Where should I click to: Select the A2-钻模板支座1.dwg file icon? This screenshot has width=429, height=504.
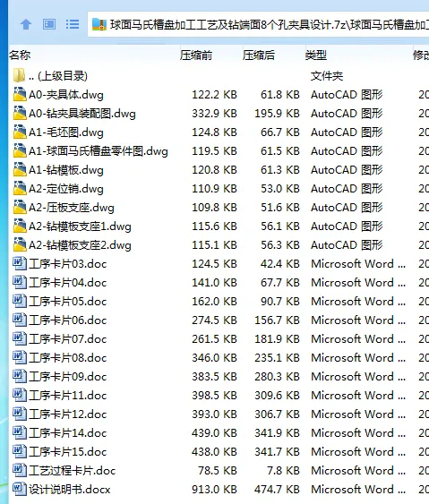click(x=20, y=226)
